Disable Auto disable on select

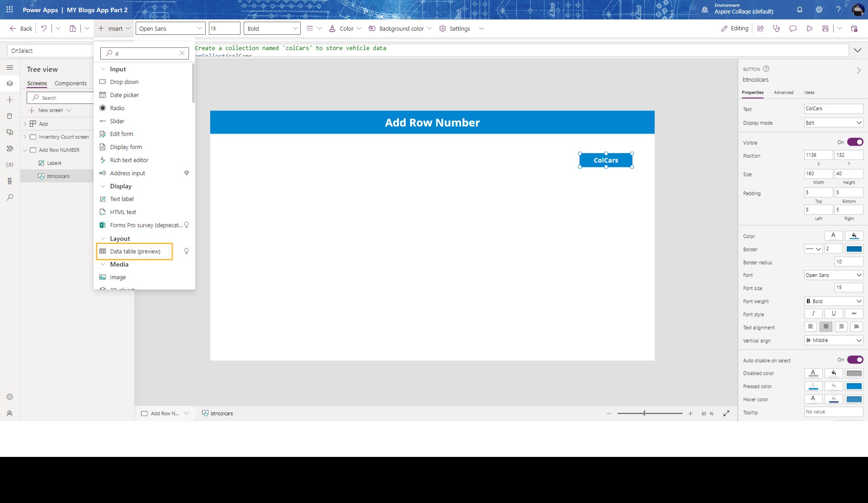click(856, 360)
